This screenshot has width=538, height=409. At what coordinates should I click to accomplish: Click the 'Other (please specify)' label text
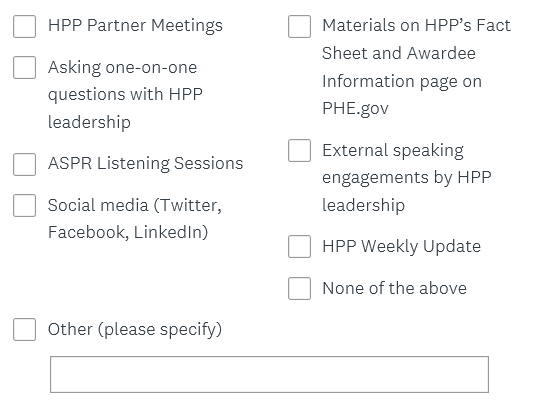(135, 330)
